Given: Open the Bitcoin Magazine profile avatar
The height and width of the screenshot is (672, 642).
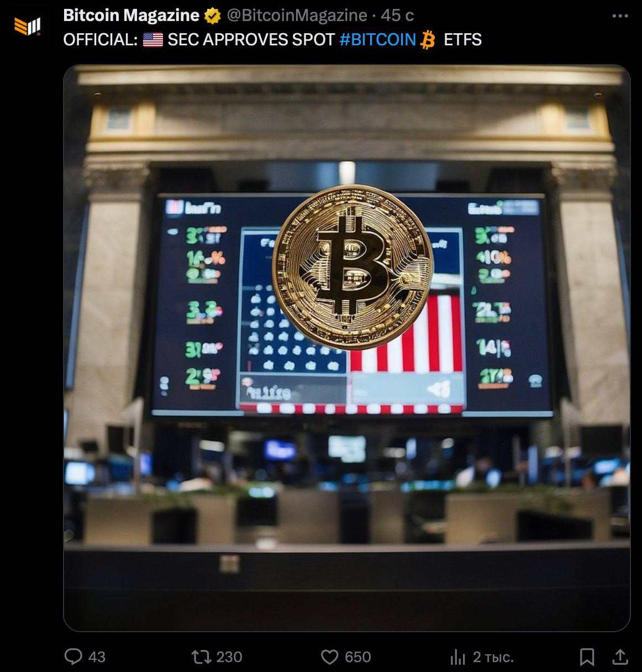Looking at the screenshot, I should click(x=28, y=27).
